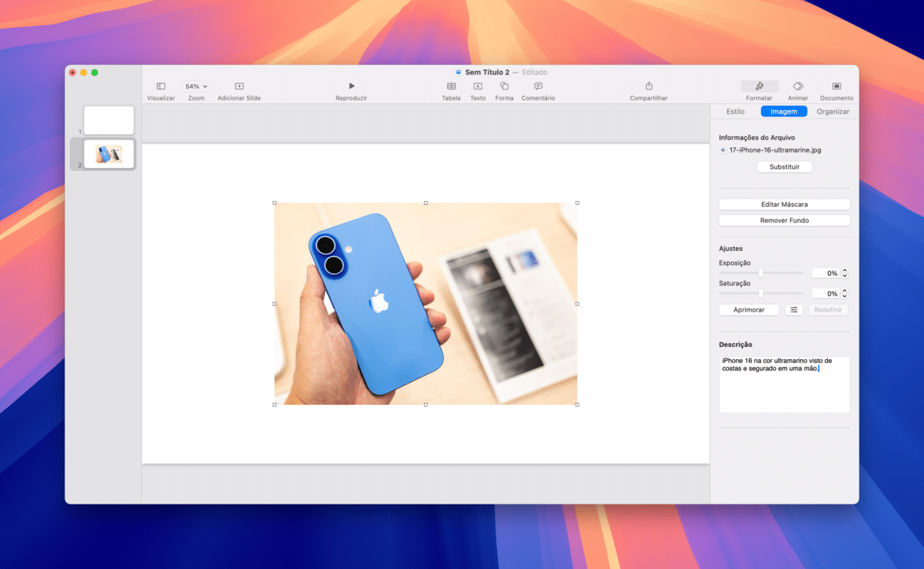The width and height of the screenshot is (924, 569).
Task: Click the Informações do Arquivo heading
Action: pos(757,138)
